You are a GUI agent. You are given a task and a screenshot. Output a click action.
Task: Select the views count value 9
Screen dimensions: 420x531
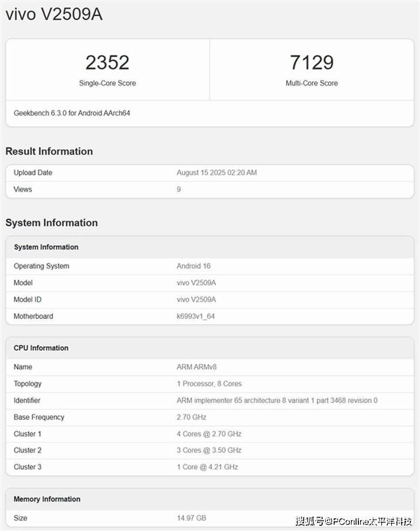[x=179, y=189]
